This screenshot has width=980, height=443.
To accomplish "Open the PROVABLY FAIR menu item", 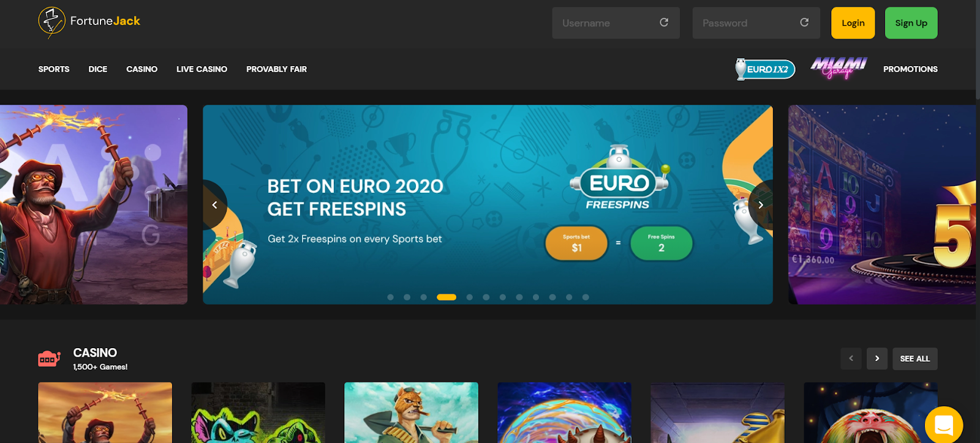I will (276, 69).
